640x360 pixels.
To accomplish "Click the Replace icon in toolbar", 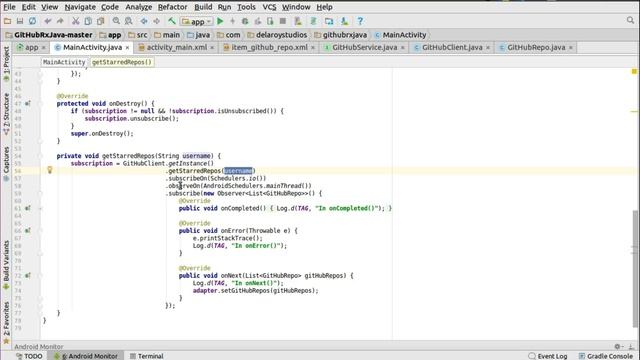I will 129,21.
